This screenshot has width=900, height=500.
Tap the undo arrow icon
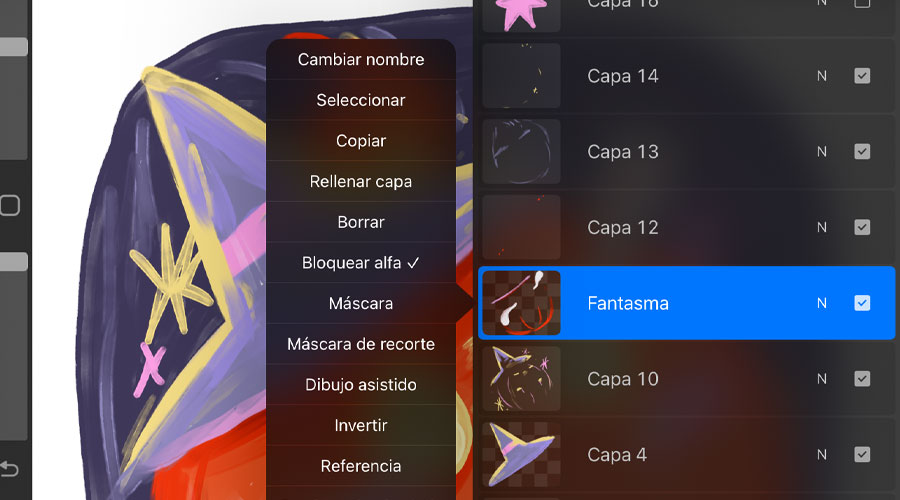(x=9, y=469)
